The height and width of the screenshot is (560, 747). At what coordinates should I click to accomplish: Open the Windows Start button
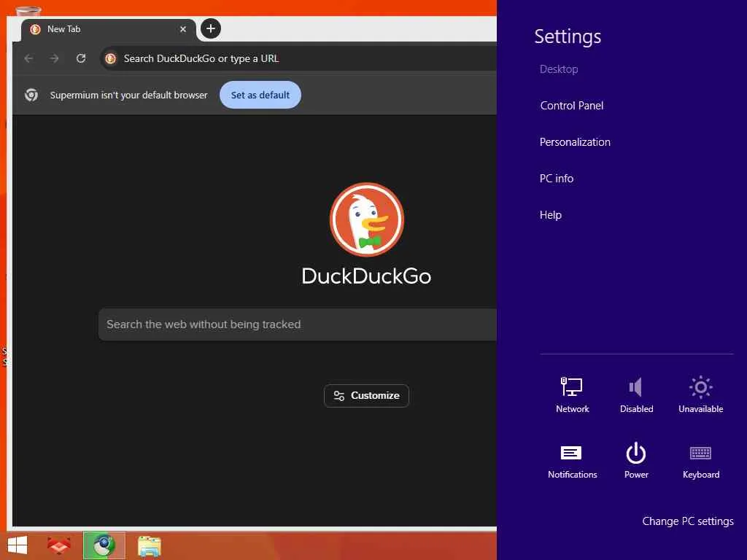(x=18, y=545)
